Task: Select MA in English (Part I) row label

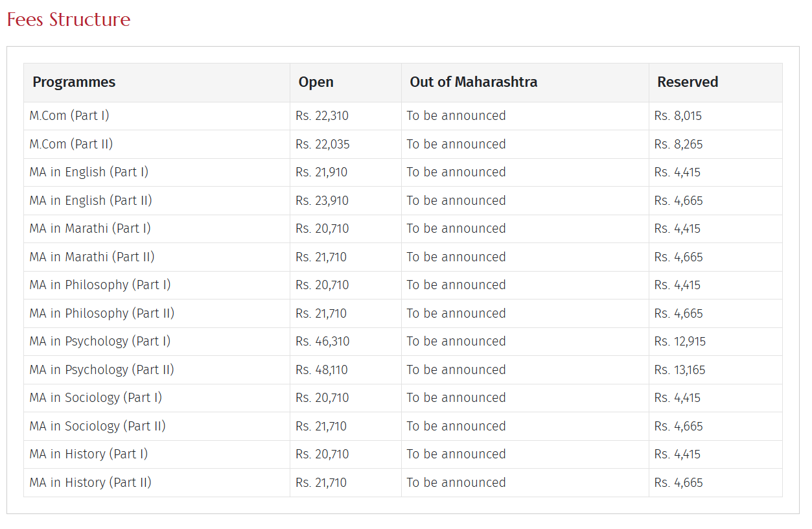Action: click(x=89, y=172)
